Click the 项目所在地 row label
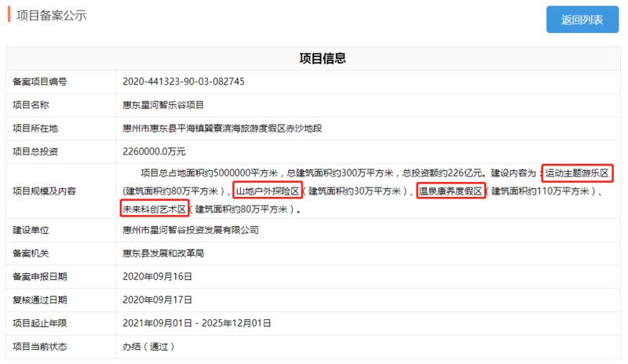This screenshot has height=364, width=628. 35,128
